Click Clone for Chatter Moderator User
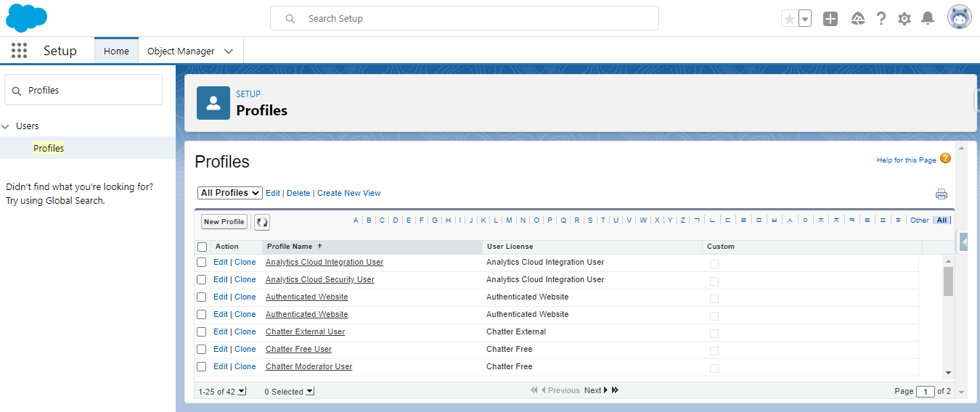The width and height of the screenshot is (980, 412). pyautogui.click(x=245, y=367)
